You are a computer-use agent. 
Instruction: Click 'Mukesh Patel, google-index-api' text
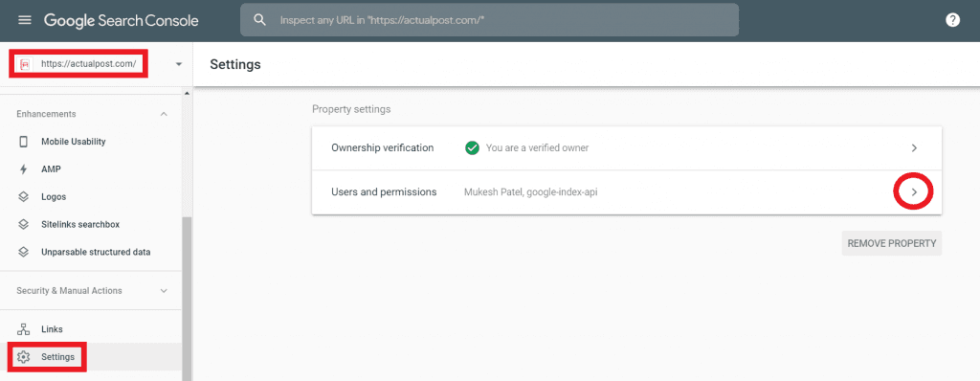(x=530, y=192)
